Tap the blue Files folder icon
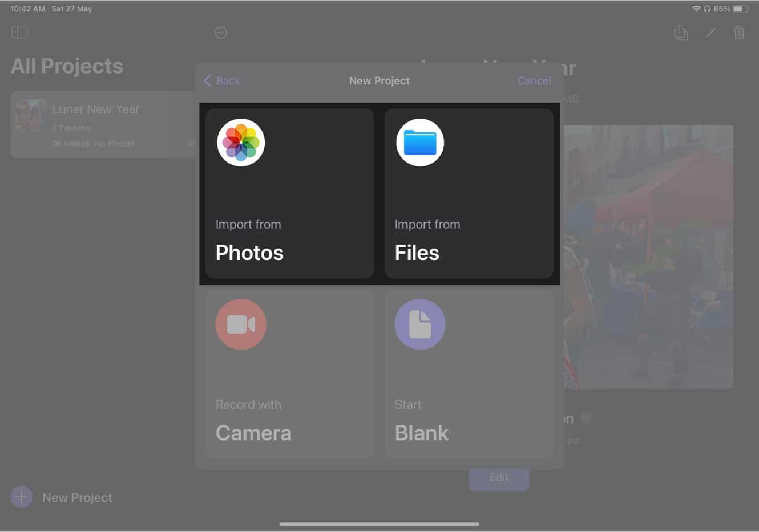 (x=420, y=143)
